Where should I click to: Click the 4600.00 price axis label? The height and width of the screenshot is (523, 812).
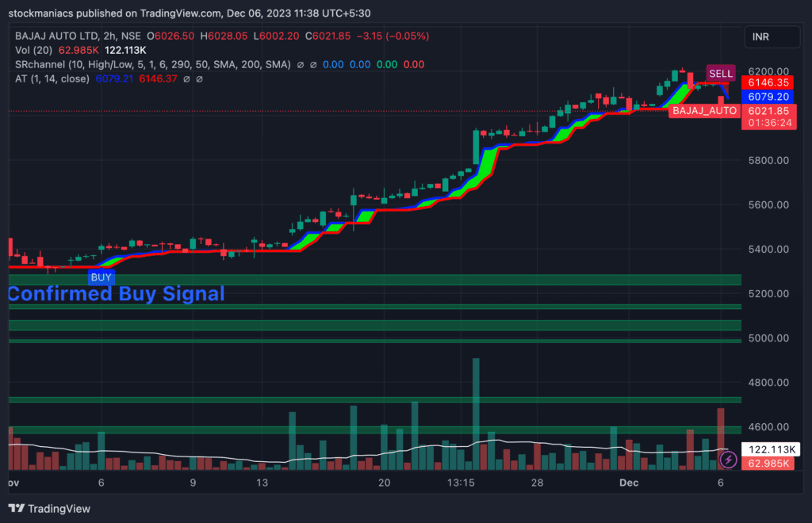pos(768,427)
